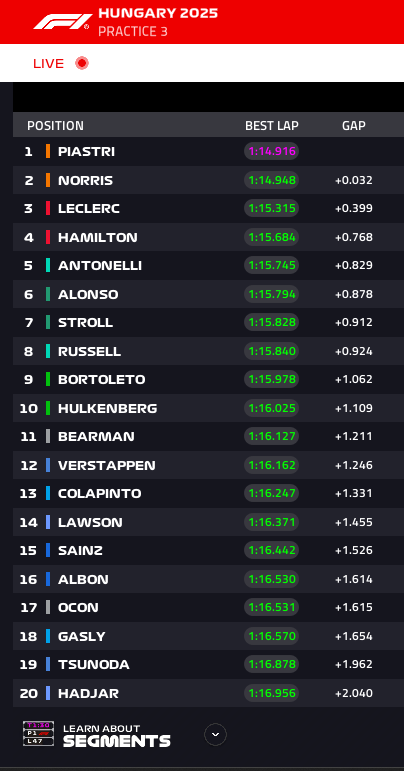Click the F1 logo in the header
Image resolution: width=404 pixels, height=771 pixels.
point(62,22)
